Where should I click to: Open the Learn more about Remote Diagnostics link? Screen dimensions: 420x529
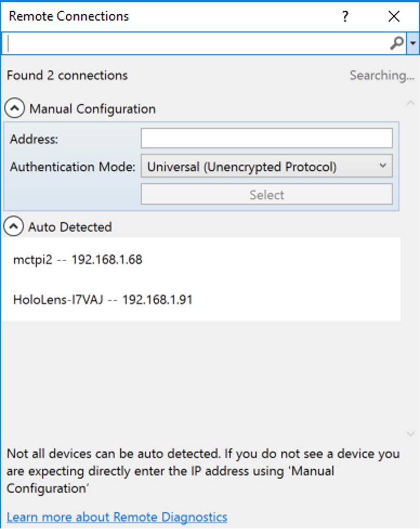pos(117,517)
